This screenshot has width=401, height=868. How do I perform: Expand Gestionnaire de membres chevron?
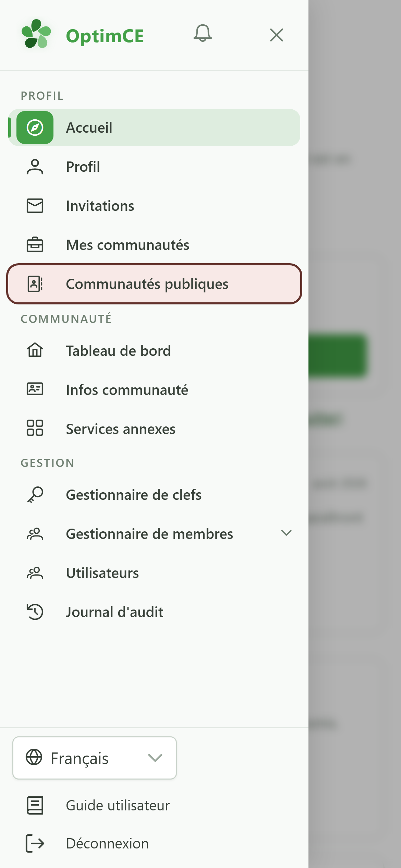(286, 533)
